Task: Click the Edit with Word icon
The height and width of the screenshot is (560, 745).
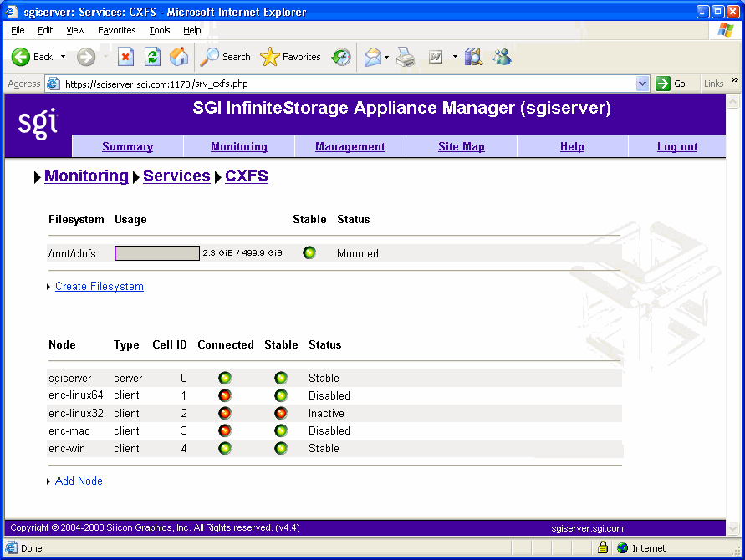Action: (436, 58)
